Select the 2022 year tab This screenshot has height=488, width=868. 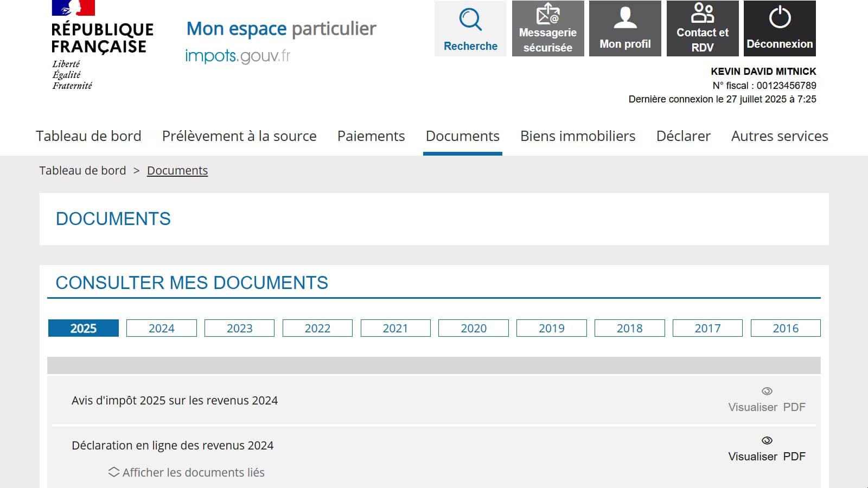click(x=317, y=328)
